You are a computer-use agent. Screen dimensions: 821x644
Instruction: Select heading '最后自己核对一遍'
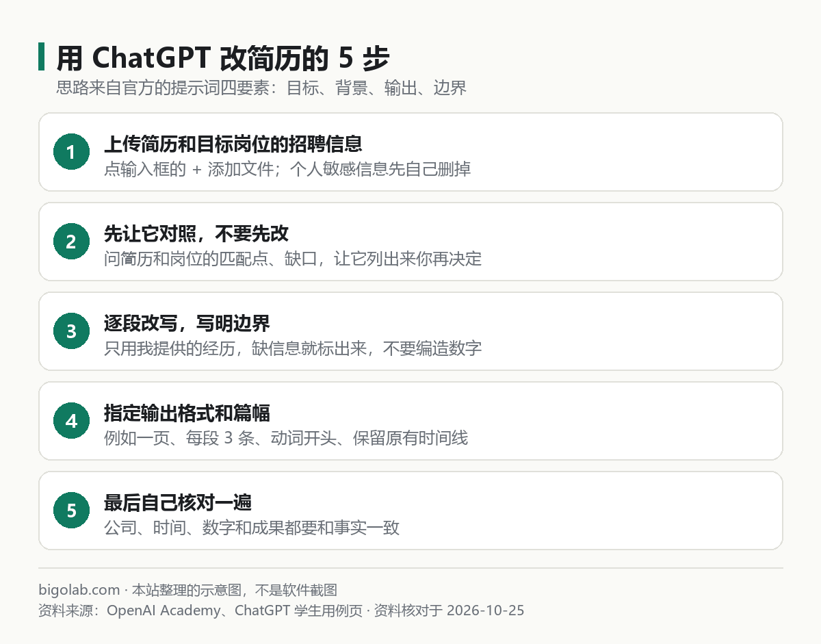click(178, 503)
